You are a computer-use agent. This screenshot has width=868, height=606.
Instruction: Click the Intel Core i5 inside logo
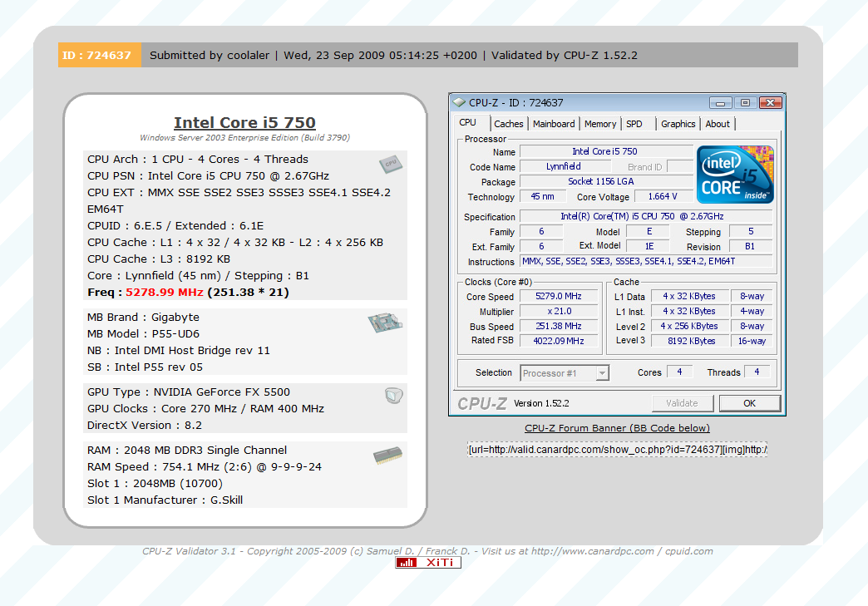point(735,175)
